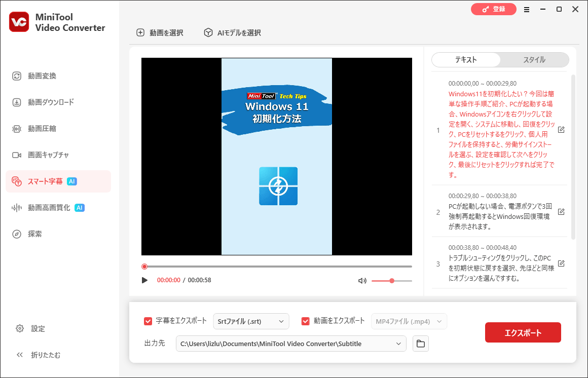Select subtitle starting Windows11を初期化したい

click(x=501, y=134)
